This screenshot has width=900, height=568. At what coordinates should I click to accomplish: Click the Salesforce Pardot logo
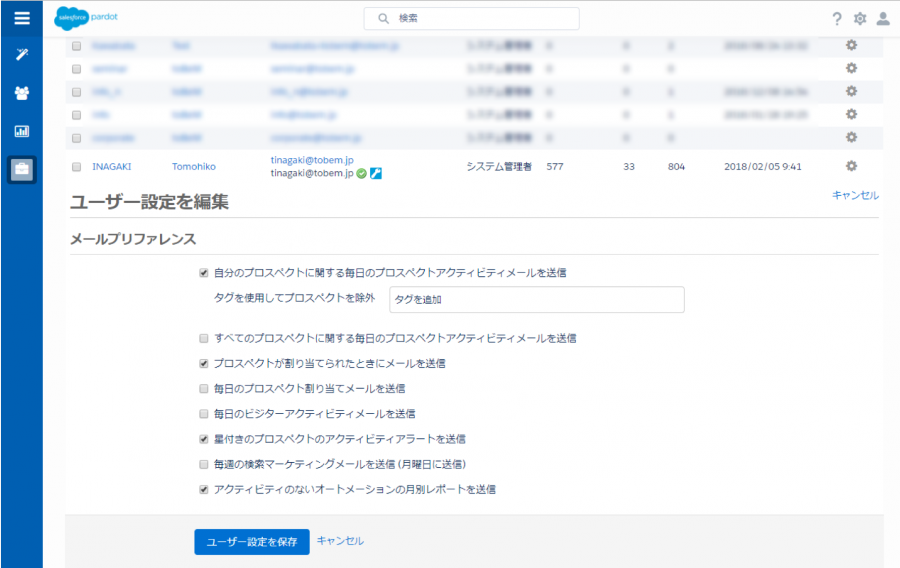point(87,18)
